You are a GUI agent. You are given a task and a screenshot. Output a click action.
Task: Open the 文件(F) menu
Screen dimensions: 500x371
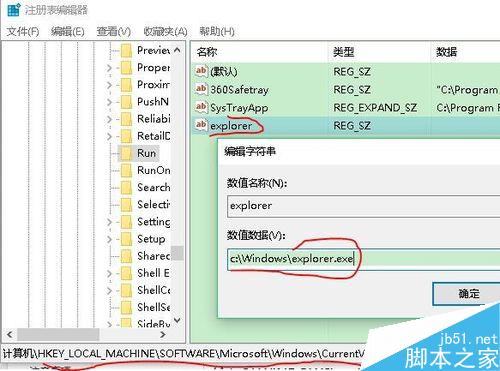(x=23, y=32)
